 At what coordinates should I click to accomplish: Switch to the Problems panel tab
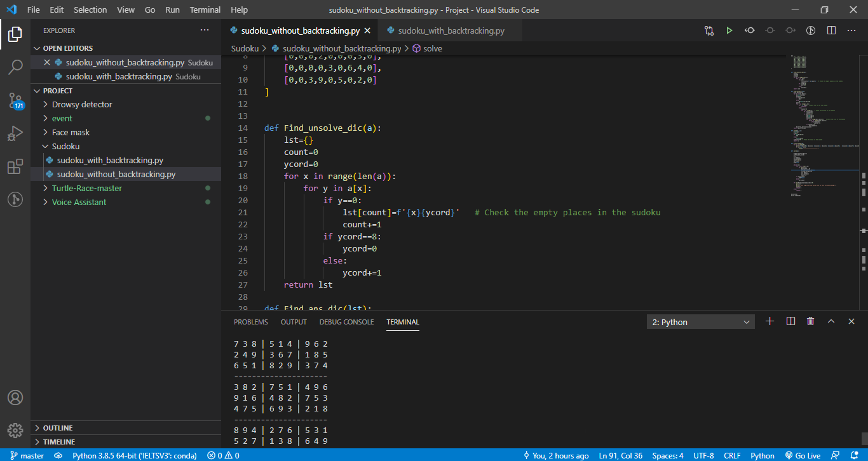coord(251,322)
